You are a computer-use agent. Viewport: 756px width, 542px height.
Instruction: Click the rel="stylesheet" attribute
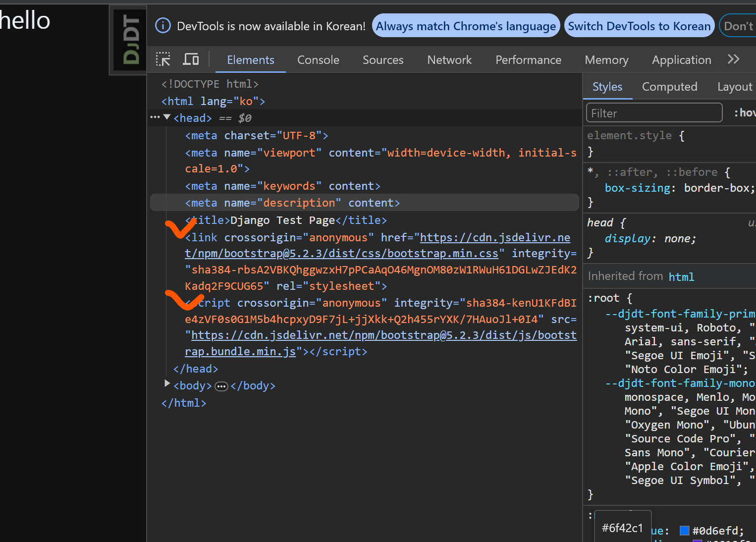click(x=328, y=286)
